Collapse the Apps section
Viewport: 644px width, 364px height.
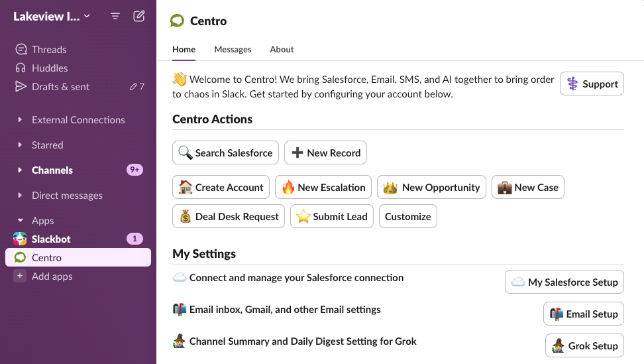pos(20,221)
